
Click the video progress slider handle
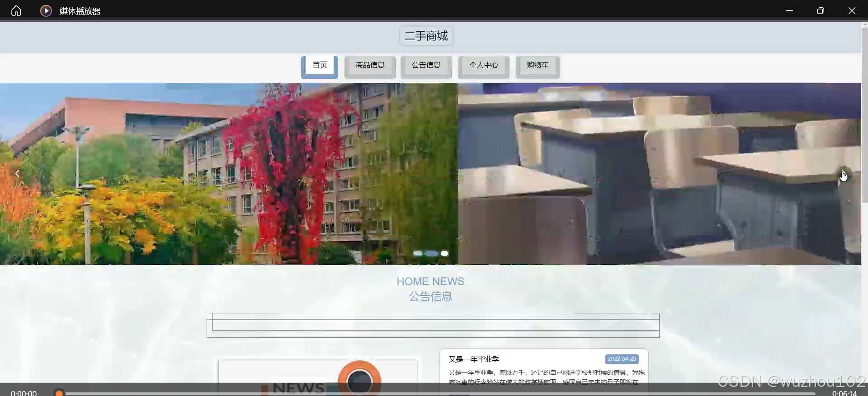59,393
